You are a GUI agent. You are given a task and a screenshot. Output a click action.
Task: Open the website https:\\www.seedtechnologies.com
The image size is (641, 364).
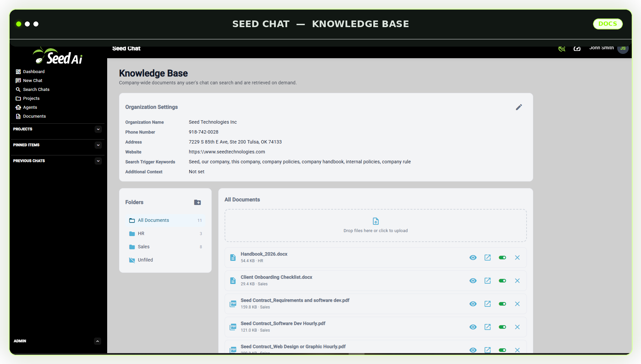(x=227, y=152)
